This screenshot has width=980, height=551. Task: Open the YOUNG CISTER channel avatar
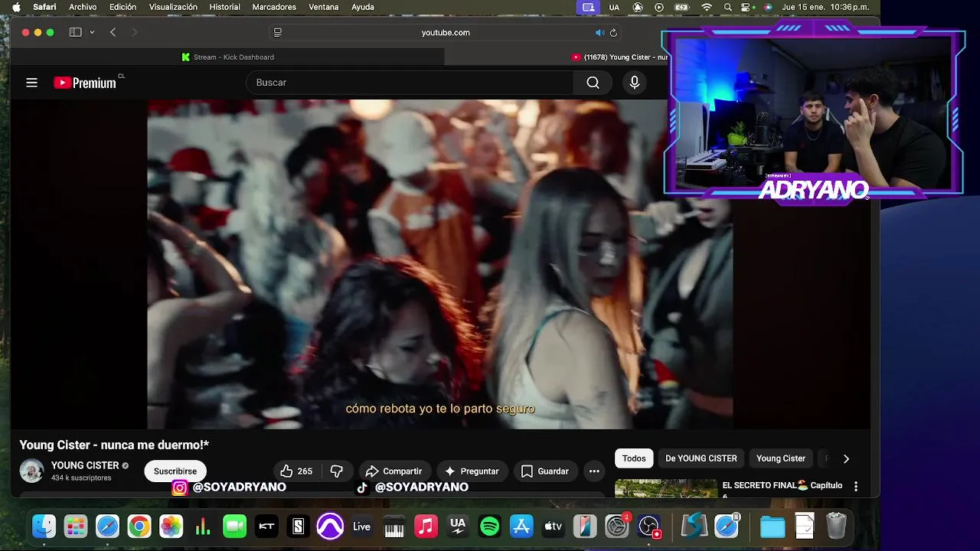click(x=31, y=471)
